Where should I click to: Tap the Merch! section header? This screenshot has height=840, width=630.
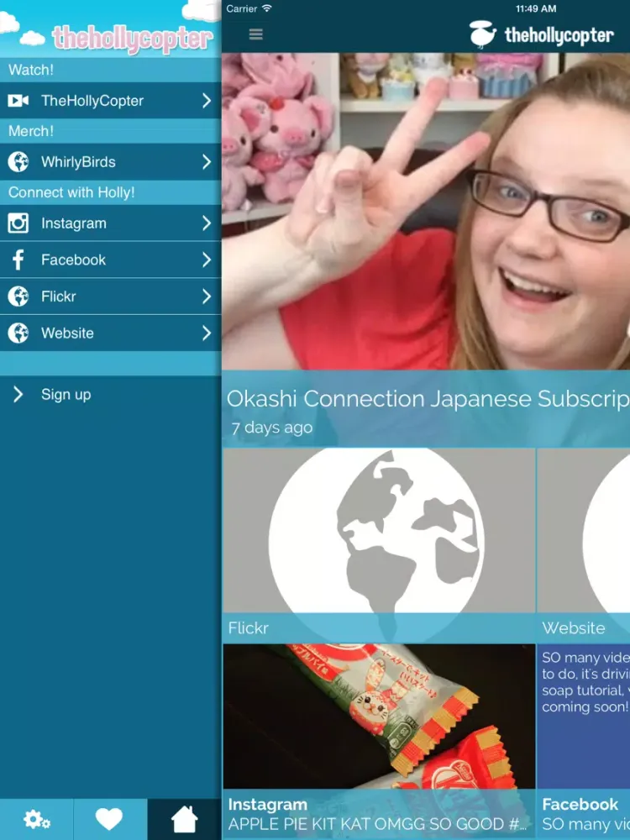[x=31, y=131]
